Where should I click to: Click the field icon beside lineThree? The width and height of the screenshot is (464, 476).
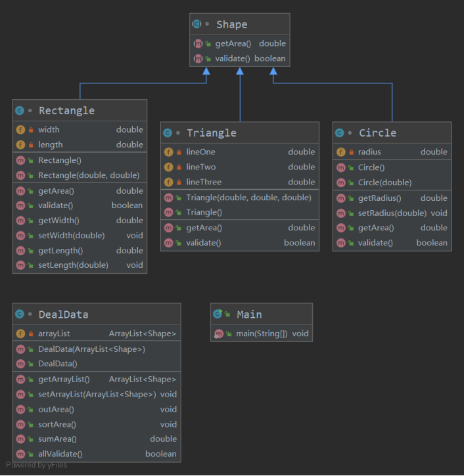[168, 182]
